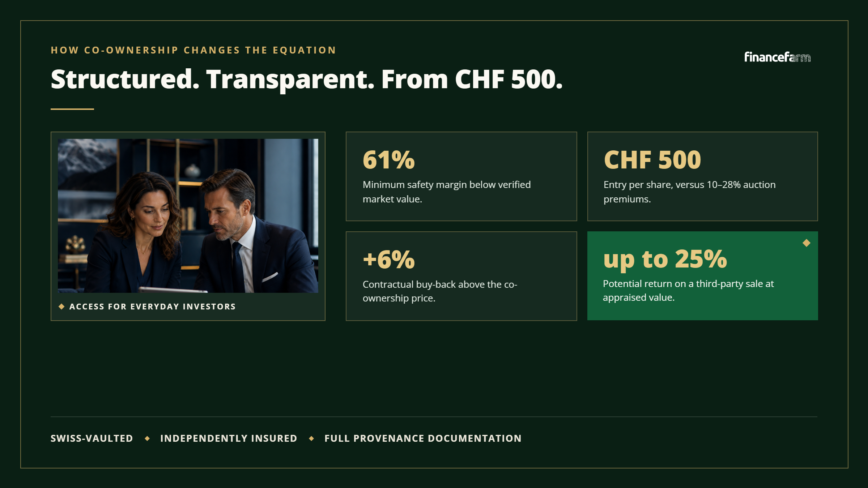This screenshot has height=488, width=868.
Task: Click the CHF 500 entry card
Action: tap(703, 176)
